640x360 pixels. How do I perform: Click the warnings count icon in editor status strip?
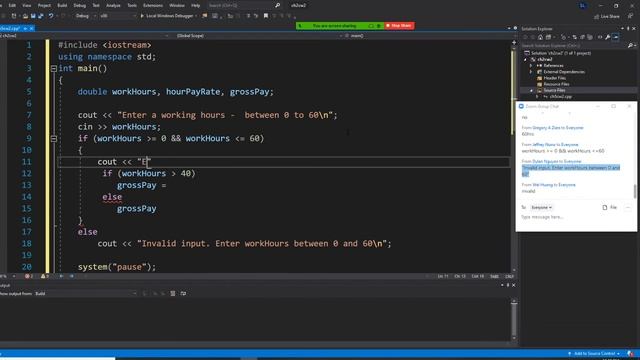(x=44, y=277)
